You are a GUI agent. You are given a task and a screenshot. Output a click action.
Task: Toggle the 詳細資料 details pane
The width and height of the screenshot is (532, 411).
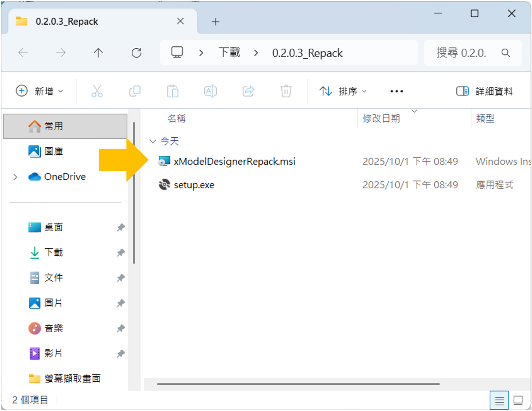484,91
